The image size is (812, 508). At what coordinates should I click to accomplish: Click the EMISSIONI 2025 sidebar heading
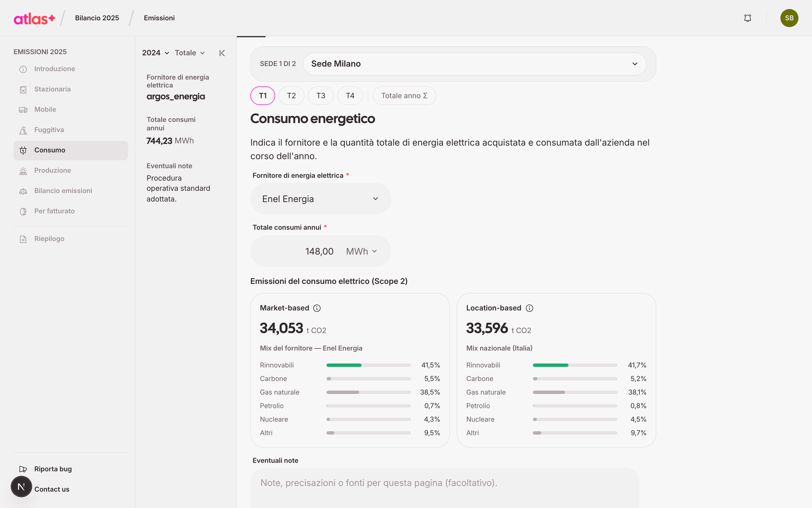(x=40, y=52)
